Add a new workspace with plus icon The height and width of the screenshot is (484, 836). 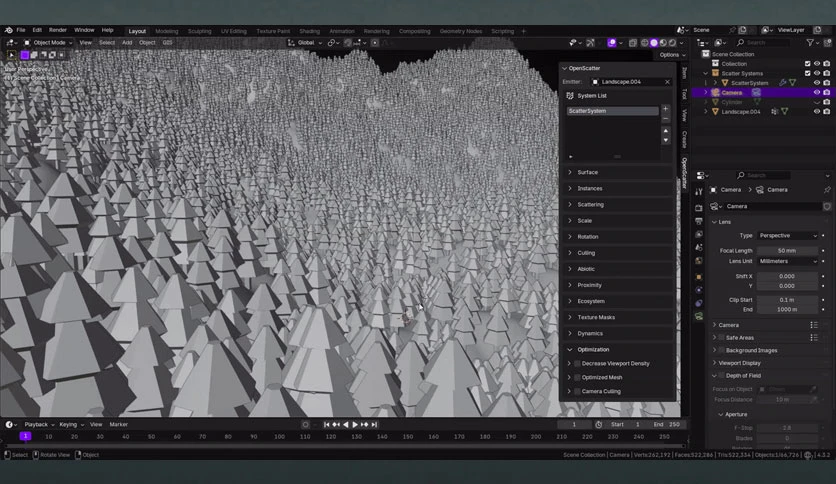click(x=524, y=31)
